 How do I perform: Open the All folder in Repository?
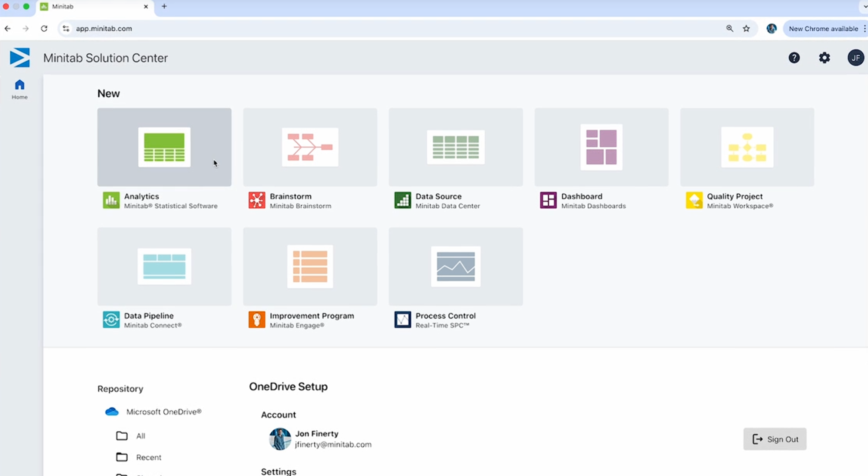(x=140, y=436)
